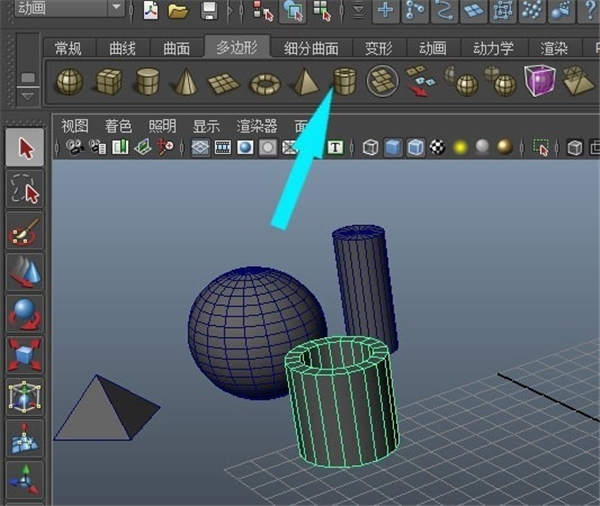Activate the Rotate tool in the toolbox
The width and height of the screenshot is (600, 506).
click(25, 312)
